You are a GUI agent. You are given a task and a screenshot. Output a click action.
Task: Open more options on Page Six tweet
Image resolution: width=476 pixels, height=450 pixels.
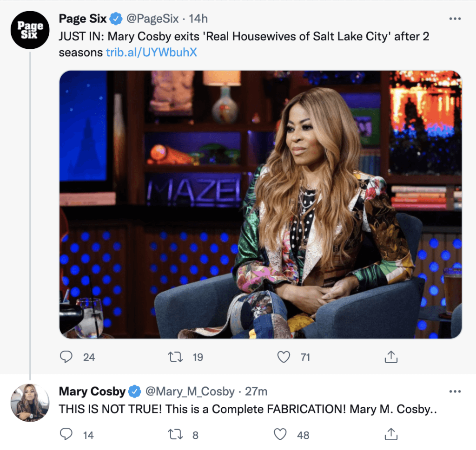point(455,19)
